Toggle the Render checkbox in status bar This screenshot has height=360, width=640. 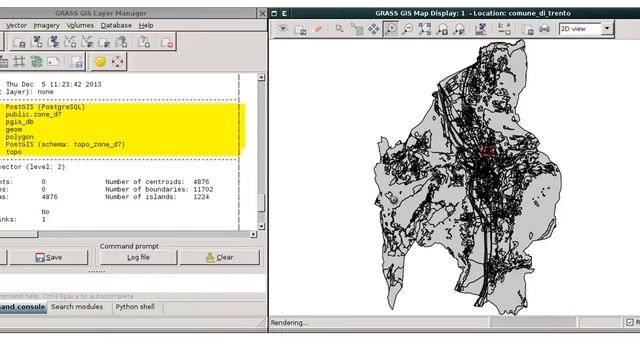tap(630, 322)
